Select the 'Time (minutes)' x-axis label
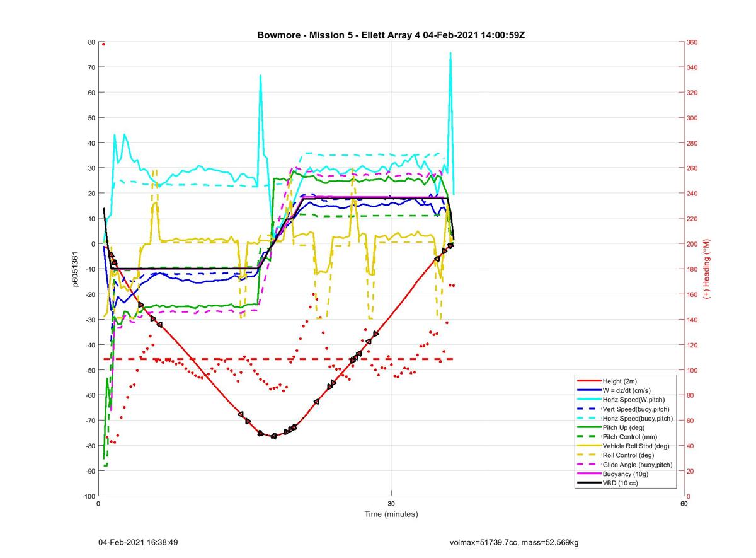The width and height of the screenshot is (756, 558). (x=391, y=514)
